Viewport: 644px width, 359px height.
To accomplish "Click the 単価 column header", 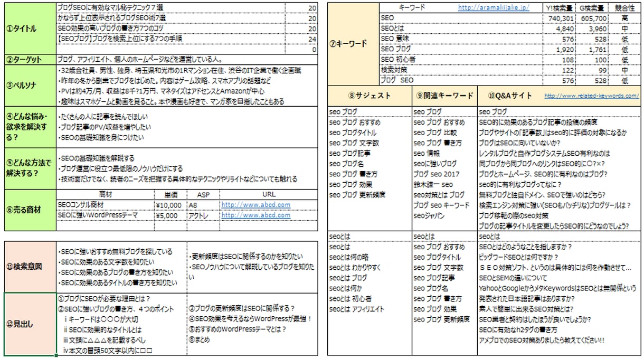I will (x=171, y=195).
